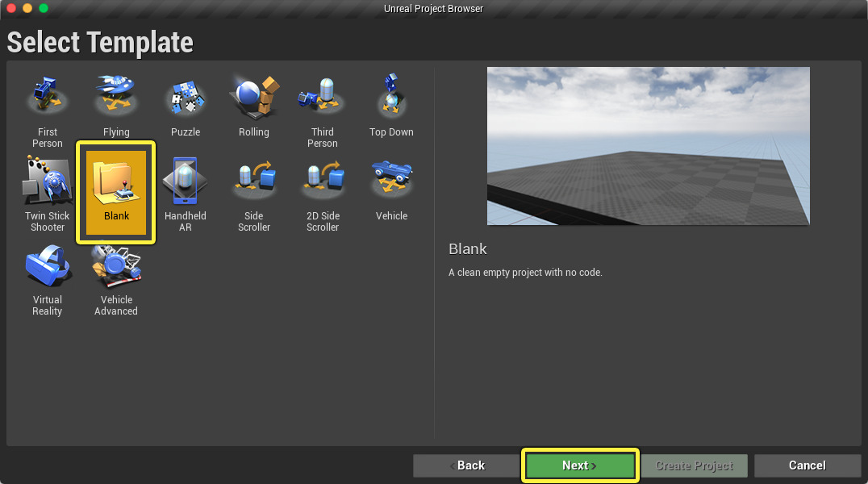Click the Next button
This screenshot has width=868, height=484.
point(580,465)
